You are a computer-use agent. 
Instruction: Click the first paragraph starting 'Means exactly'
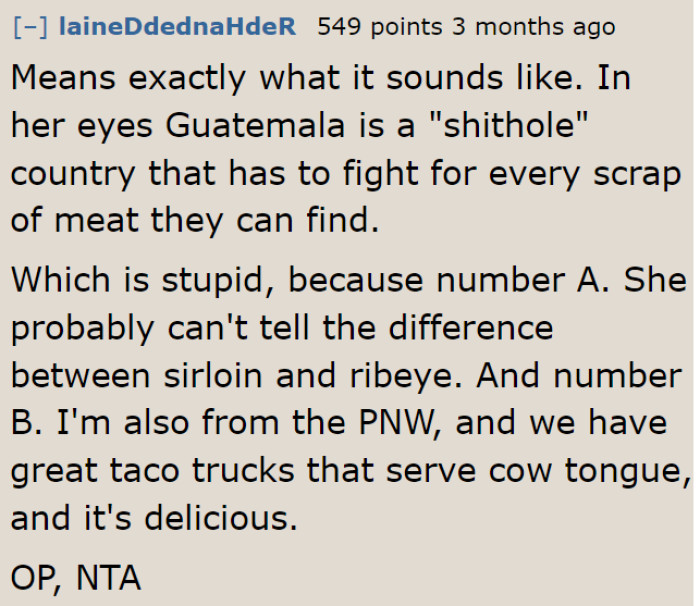click(x=346, y=149)
